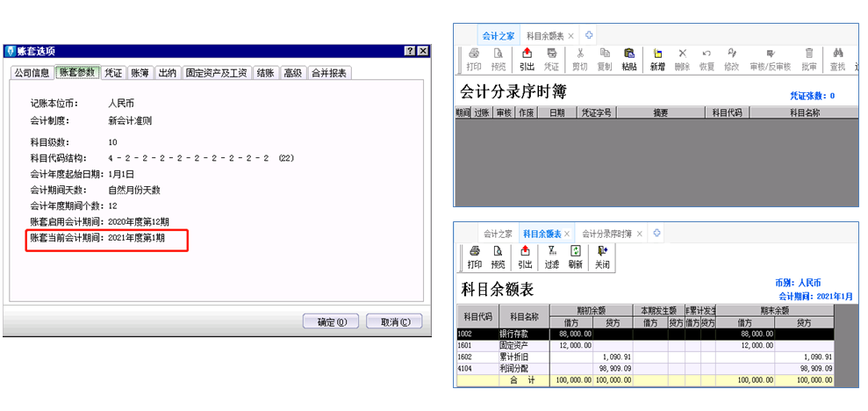Click 打印 icon in 会计分录序时簿 toolbar

474,54
